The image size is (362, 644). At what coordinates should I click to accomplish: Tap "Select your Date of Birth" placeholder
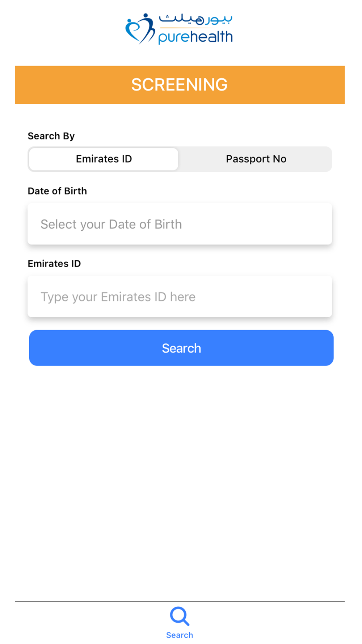point(111,224)
